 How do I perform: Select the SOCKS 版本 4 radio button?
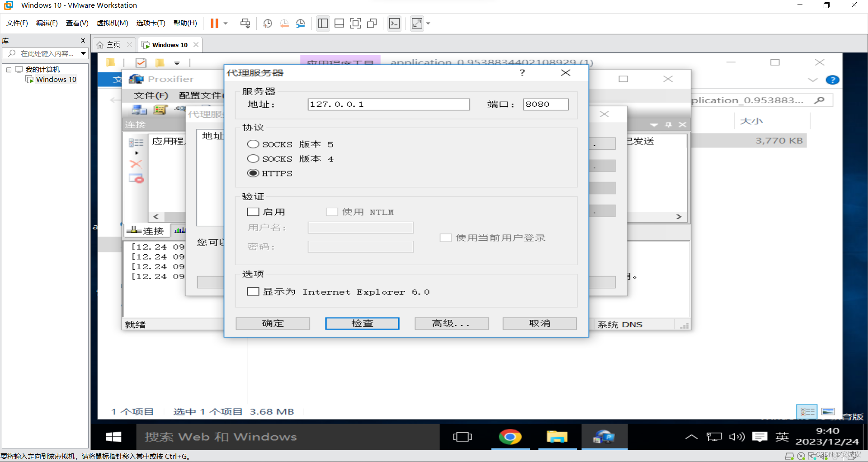[x=253, y=158]
